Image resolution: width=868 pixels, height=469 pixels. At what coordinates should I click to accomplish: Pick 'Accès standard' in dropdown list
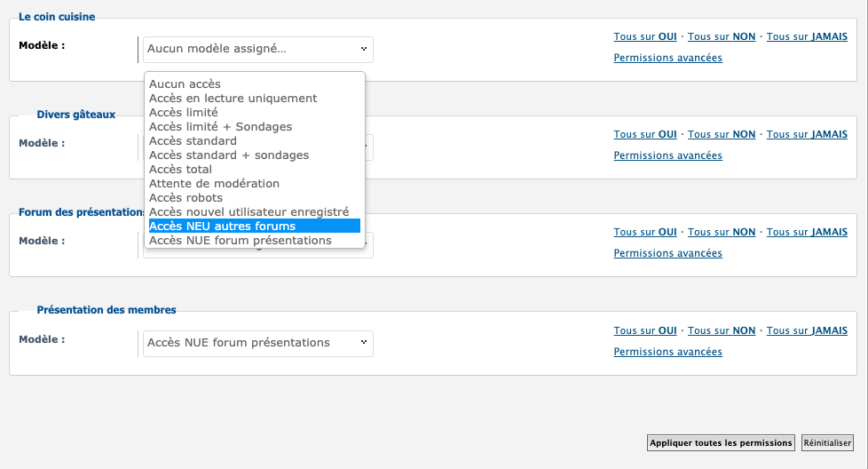click(x=193, y=141)
